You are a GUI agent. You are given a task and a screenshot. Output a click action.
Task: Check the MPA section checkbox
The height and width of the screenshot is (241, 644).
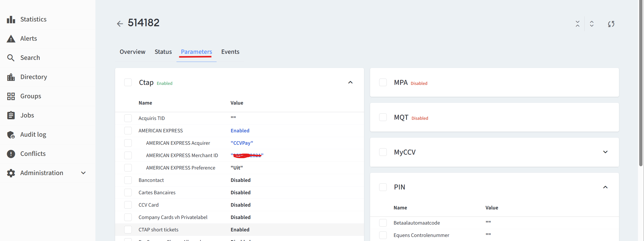[383, 83]
